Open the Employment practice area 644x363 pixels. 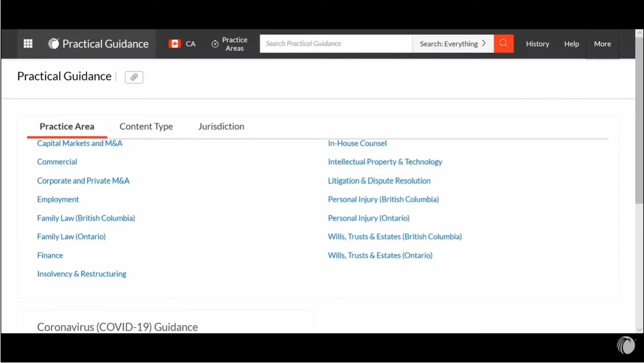coord(58,199)
